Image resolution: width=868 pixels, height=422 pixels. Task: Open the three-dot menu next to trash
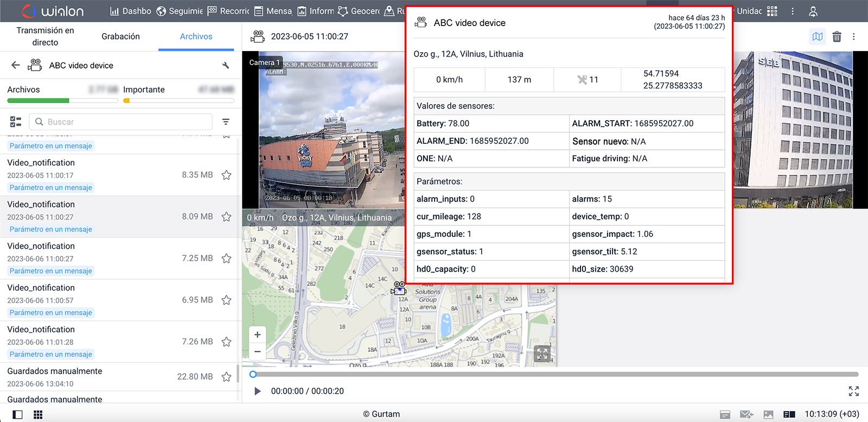853,36
